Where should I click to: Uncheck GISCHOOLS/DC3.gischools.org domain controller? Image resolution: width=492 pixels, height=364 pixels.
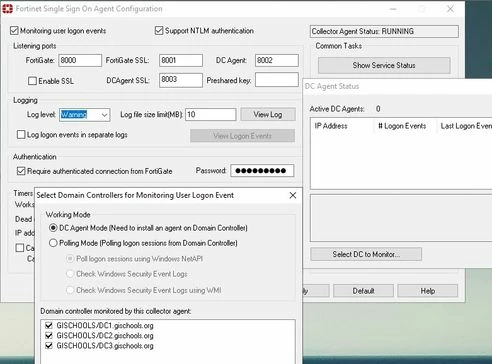(x=49, y=345)
